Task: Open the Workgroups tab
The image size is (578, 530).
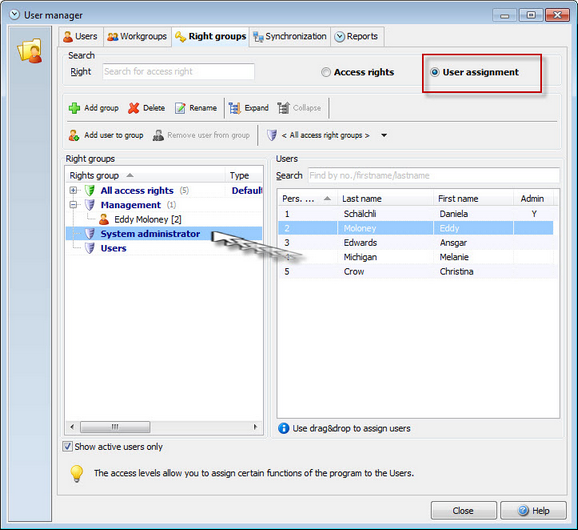Action: coord(137,36)
